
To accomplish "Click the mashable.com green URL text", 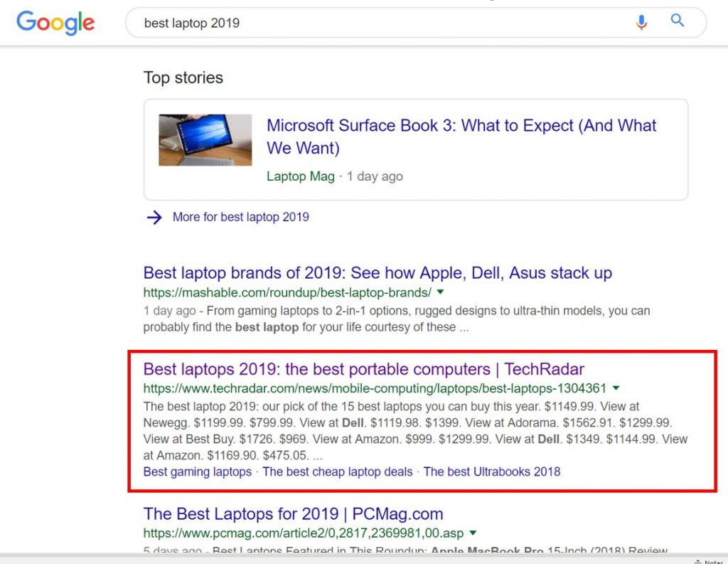I will click(287, 293).
